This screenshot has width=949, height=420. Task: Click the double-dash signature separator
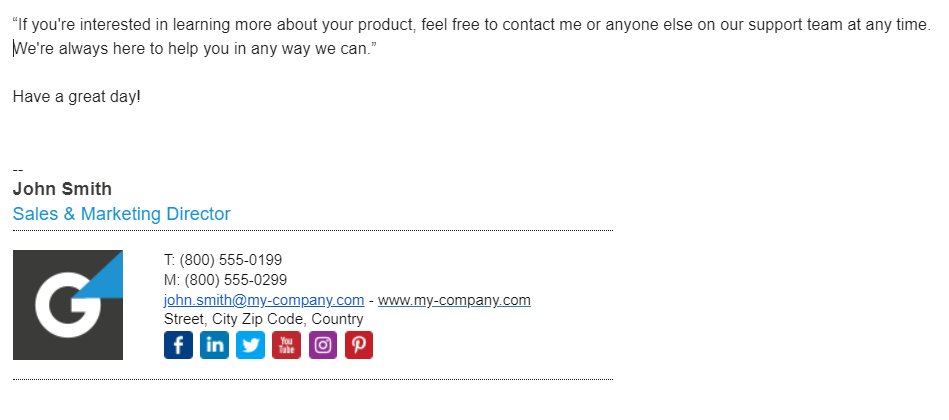pyautogui.click(x=18, y=169)
